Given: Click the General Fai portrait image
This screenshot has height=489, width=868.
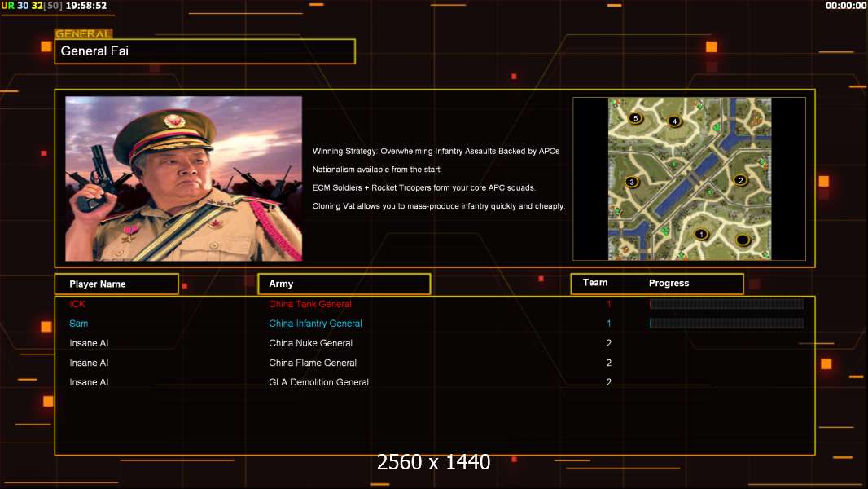Looking at the screenshot, I should click(x=183, y=178).
